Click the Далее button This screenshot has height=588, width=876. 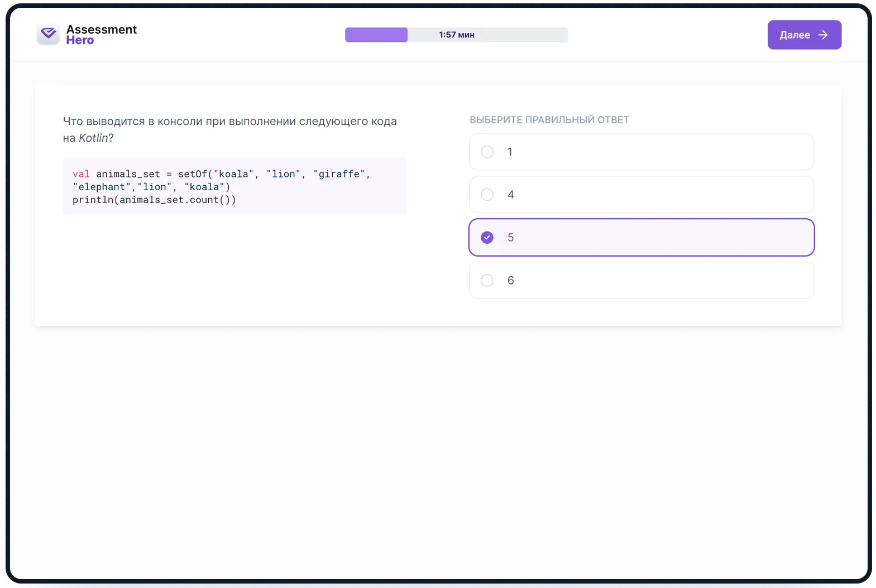tap(804, 35)
